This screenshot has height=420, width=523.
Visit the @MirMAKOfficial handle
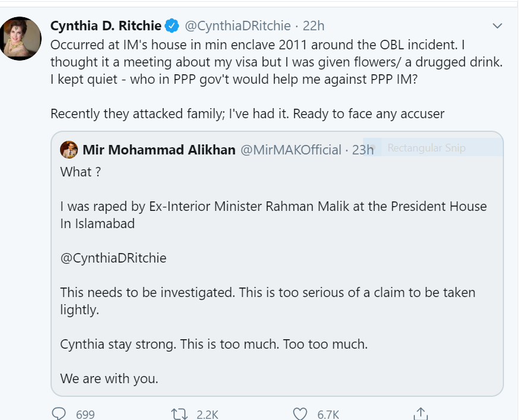point(291,150)
